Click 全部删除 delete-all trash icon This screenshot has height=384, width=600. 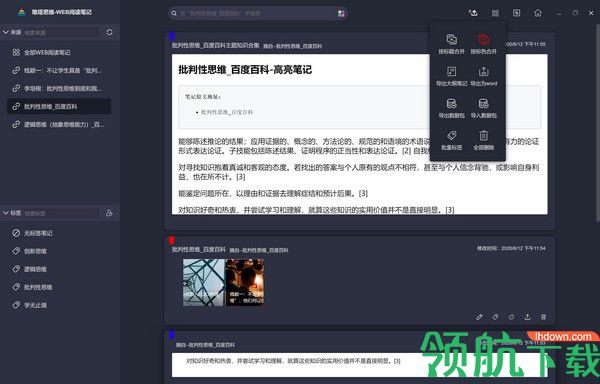[x=483, y=136]
